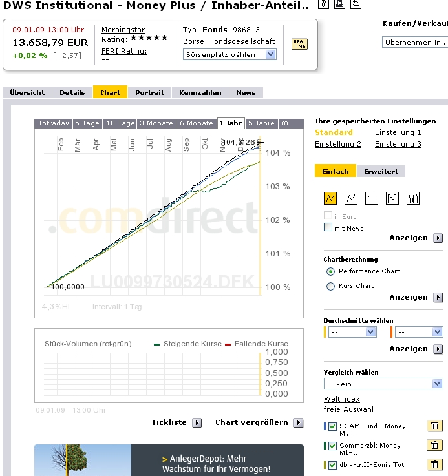Toggle the 'in Euro' checkbox
The width and height of the screenshot is (448, 476).
point(328,216)
